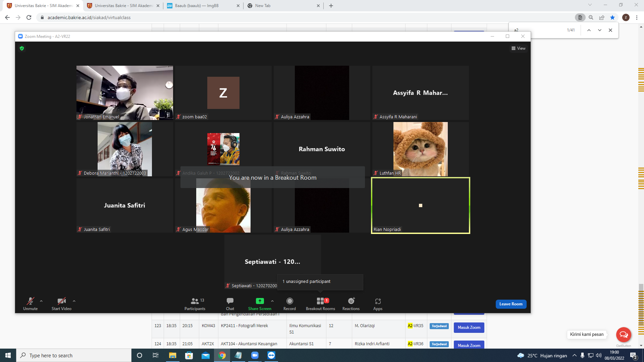Switch to Baaub ImgBB tab

click(x=203, y=6)
